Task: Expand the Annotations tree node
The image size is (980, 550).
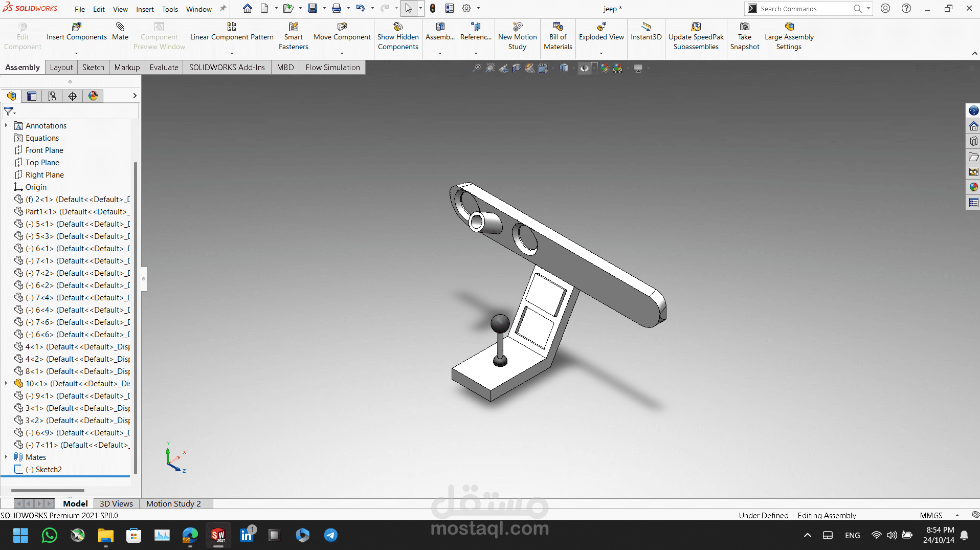Action: point(6,125)
